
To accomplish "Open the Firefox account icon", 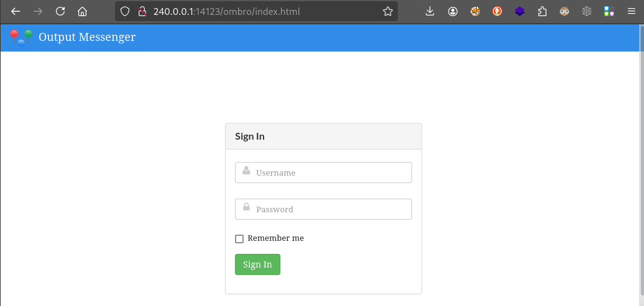I will (x=453, y=11).
